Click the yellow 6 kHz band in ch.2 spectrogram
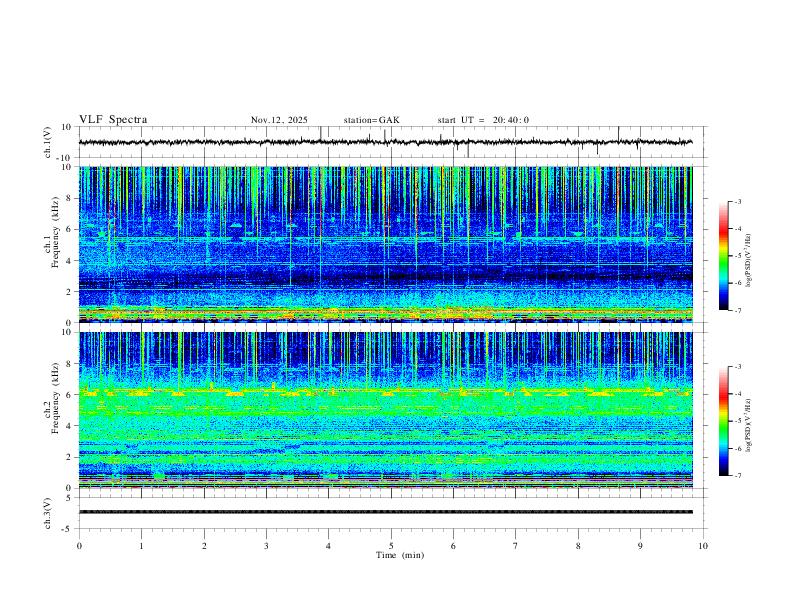The width and height of the screenshot is (792, 612). coord(385,391)
